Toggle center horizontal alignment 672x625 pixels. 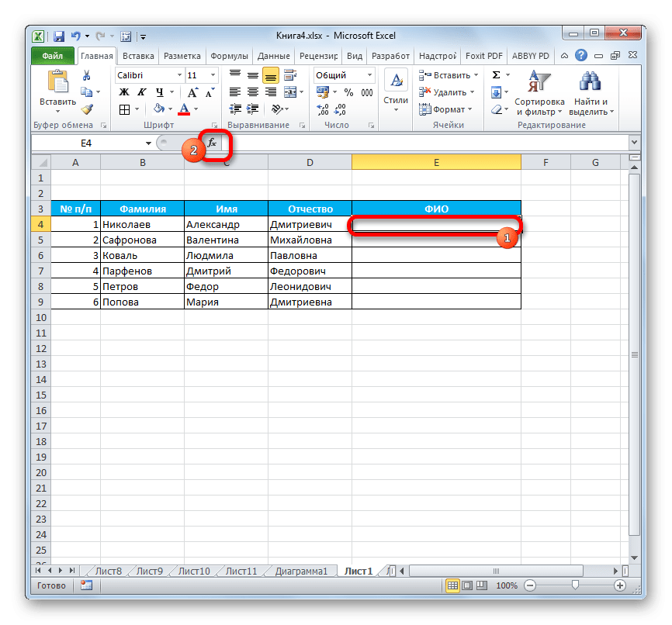tap(253, 92)
